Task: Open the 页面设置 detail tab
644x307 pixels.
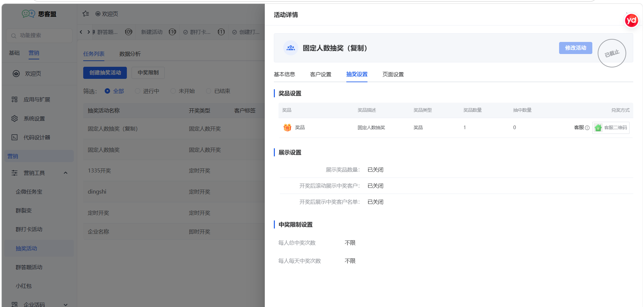Action: pyautogui.click(x=393, y=74)
